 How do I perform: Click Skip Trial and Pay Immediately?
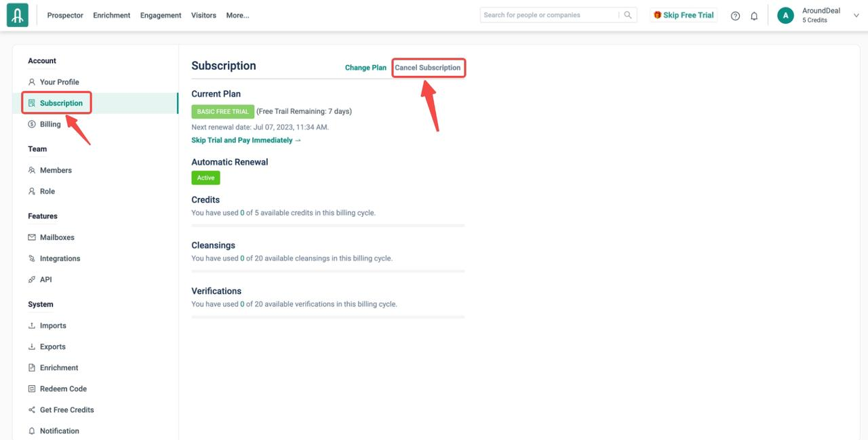tap(246, 140)
